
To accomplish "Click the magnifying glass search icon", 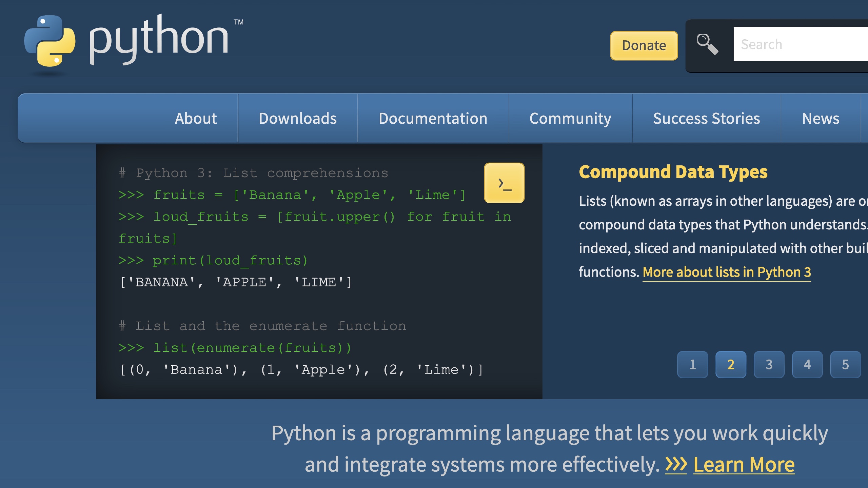I will point(707,44).
